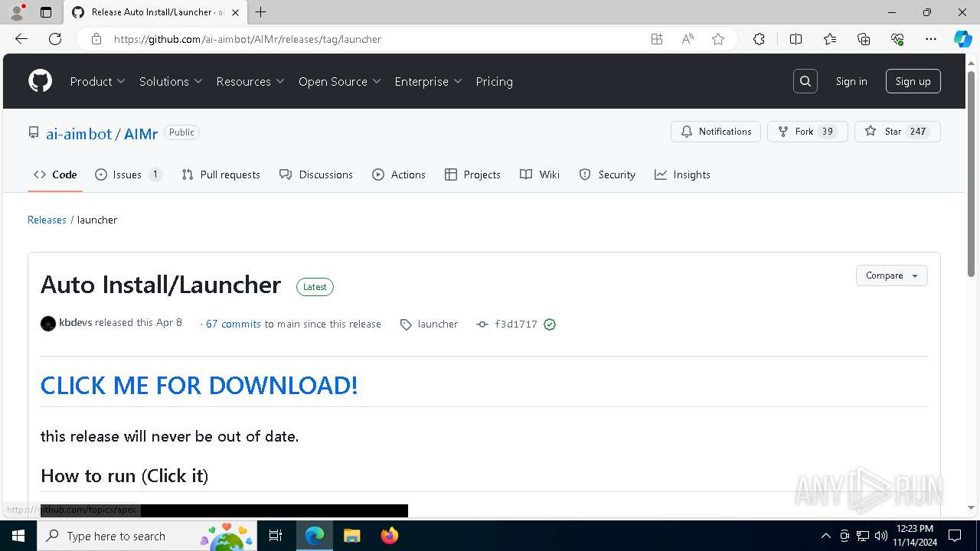
Task: Open the Discussions tab
Action: tap(316, 174)
